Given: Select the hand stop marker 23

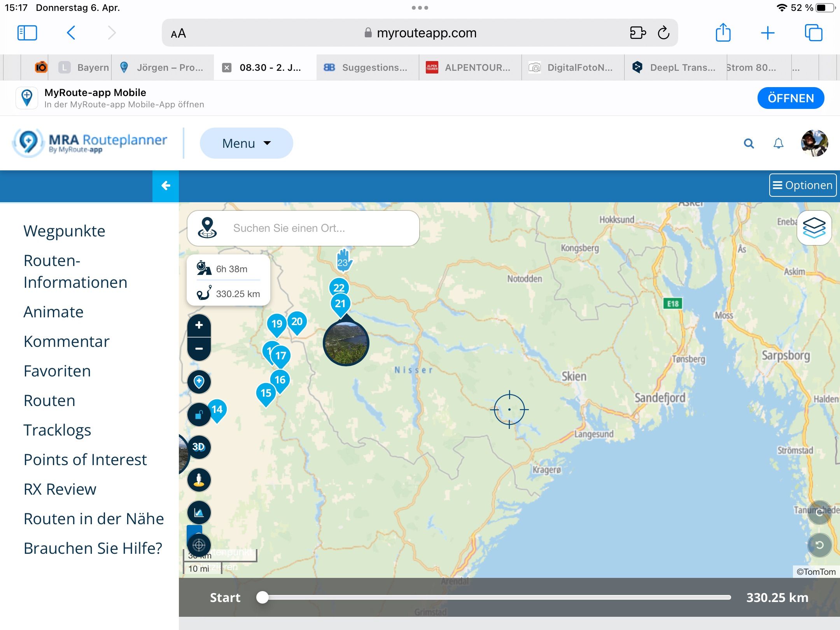Looking at the screenshot, I should click(x=344, y=260).
